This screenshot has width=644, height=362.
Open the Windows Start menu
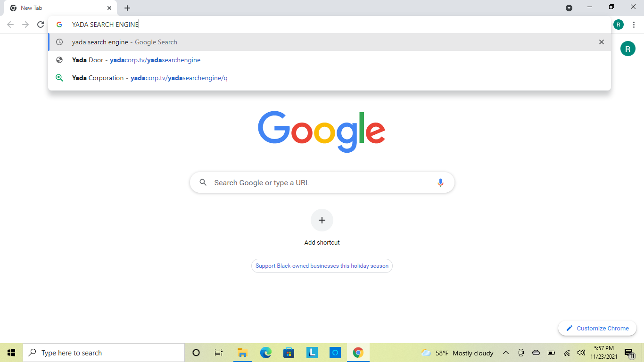tap(11, 353)
